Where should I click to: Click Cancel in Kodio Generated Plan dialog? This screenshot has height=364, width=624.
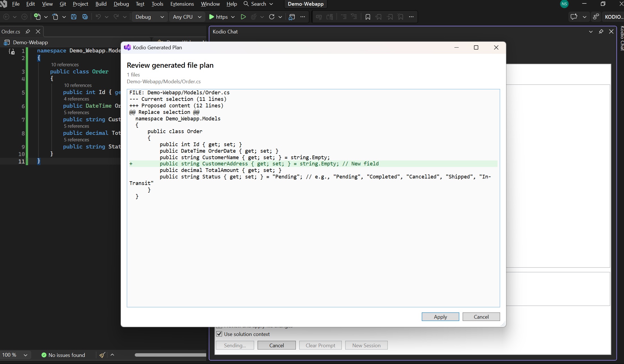coord(481,317)
